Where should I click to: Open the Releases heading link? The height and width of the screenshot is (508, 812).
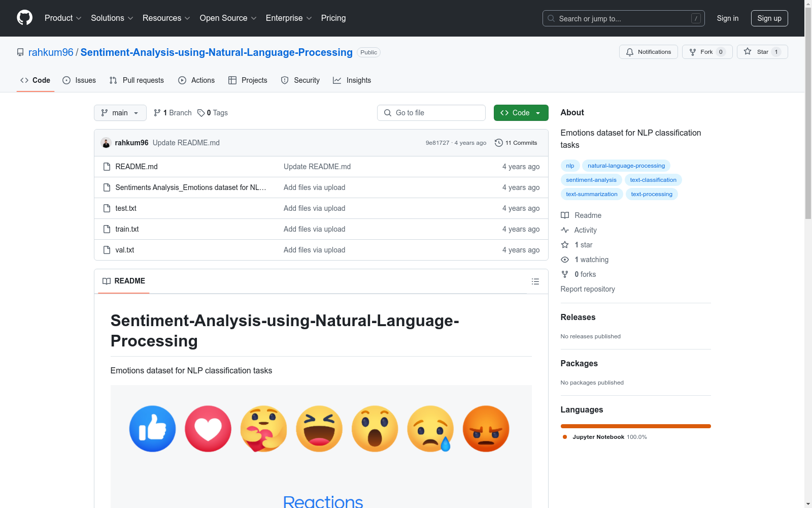click(x=578, y=317)
